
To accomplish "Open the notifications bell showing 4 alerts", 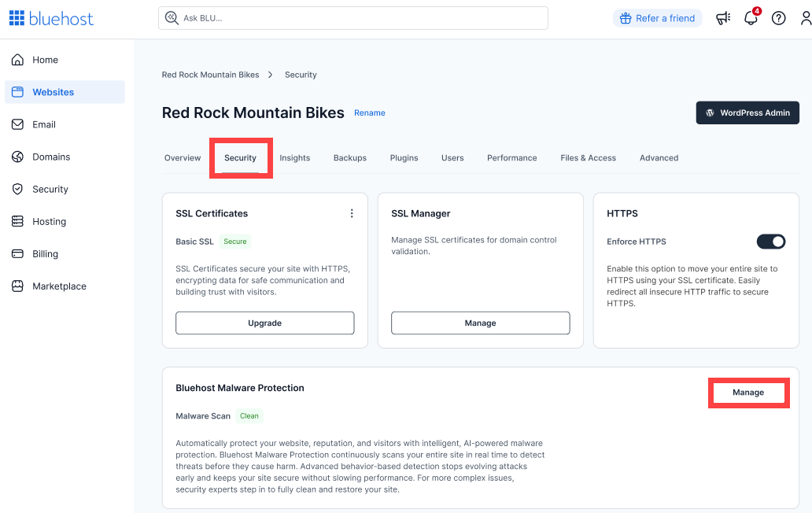I will (x=751, y=18).
